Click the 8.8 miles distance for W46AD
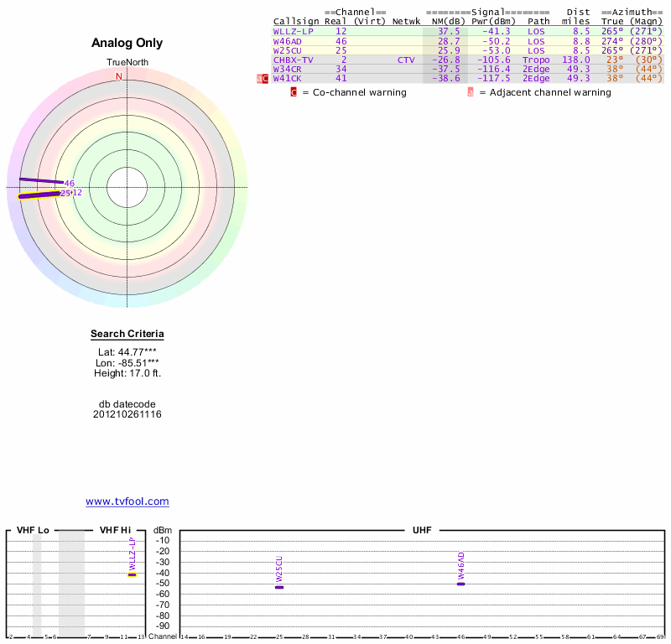This screenshot has height=644, width=671. tap(581, 41)
